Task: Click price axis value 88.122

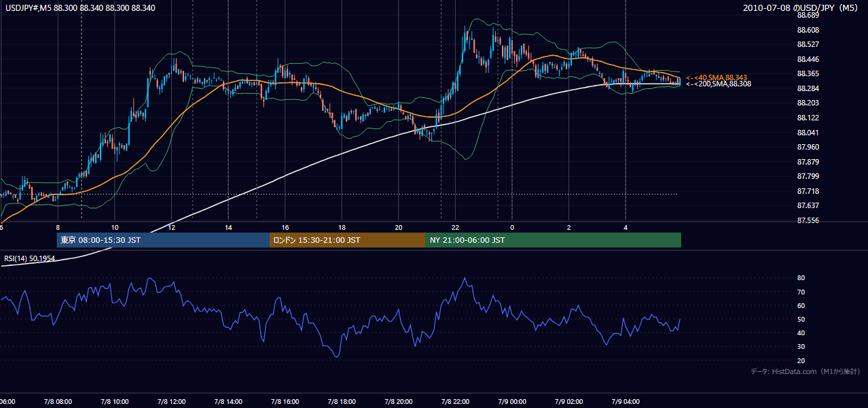Action: (x=808, y=118)
